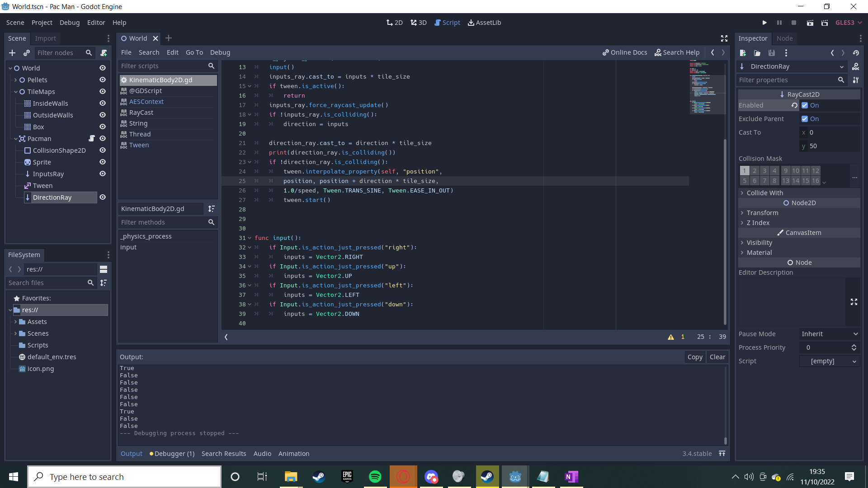This screenshot has width=868, height=488.
Task: Open the Project menu
Action: [42, 23]
